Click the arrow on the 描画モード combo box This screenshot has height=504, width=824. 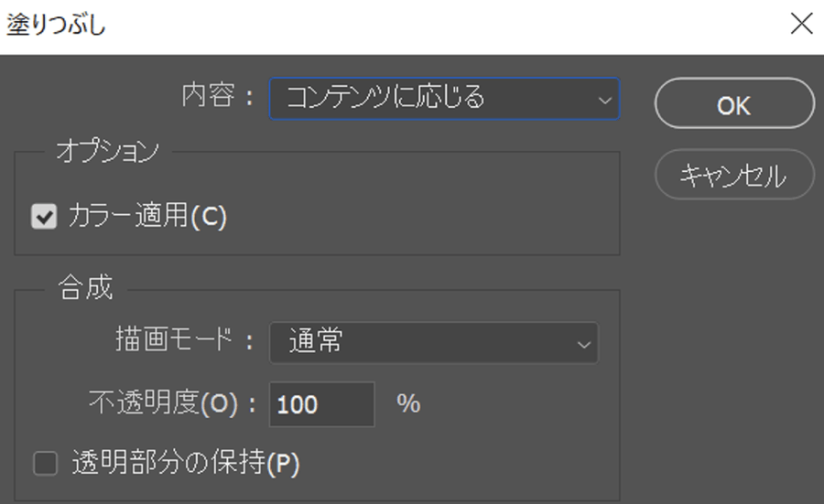pyautogui.click(x=582, y=344)
